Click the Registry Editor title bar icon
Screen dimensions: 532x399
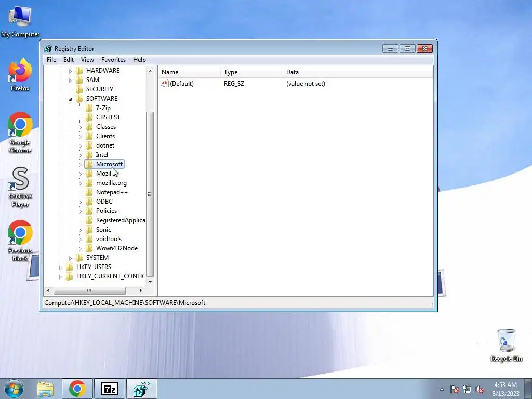coord(48,48)
